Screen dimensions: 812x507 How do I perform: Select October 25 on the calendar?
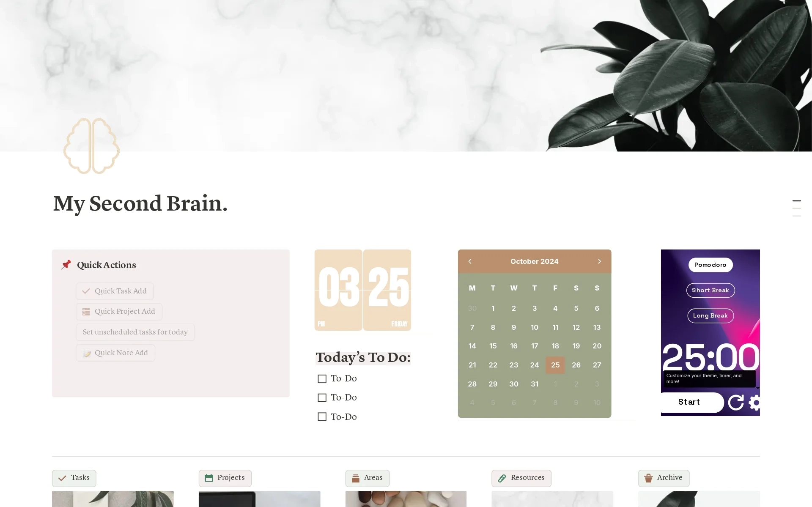(555, 364)
